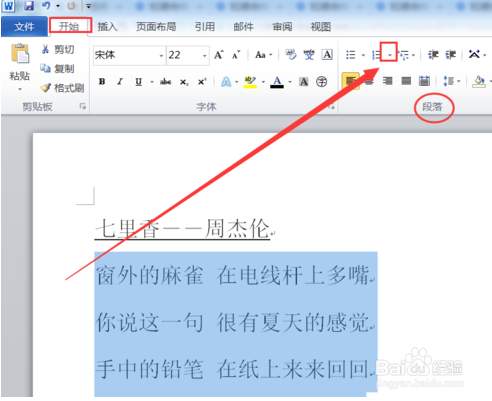Click the Asian Layout icon
This screenshot has width=492, height=401.
tap(474, 54)
